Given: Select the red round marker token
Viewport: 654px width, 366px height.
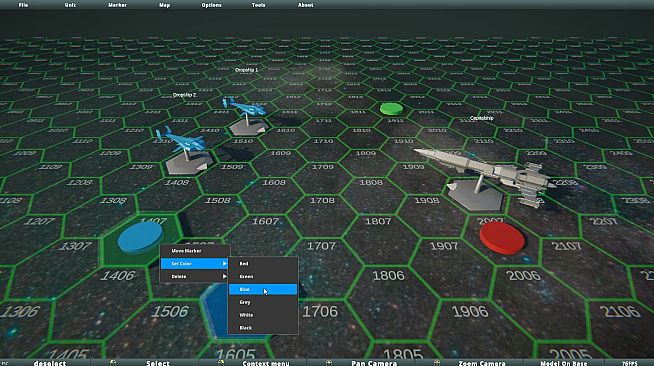Looking at the screenshot, I should 502,238.
